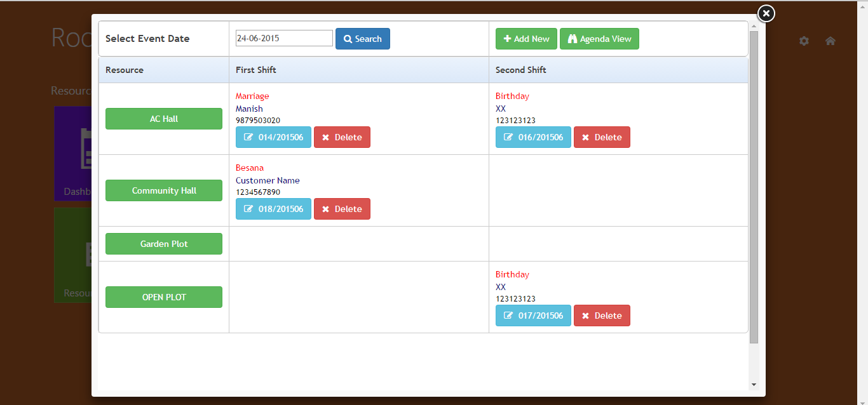Edit booking 016/201506
The width and height of the screenshot is (868, 405).
coord(533,137)
